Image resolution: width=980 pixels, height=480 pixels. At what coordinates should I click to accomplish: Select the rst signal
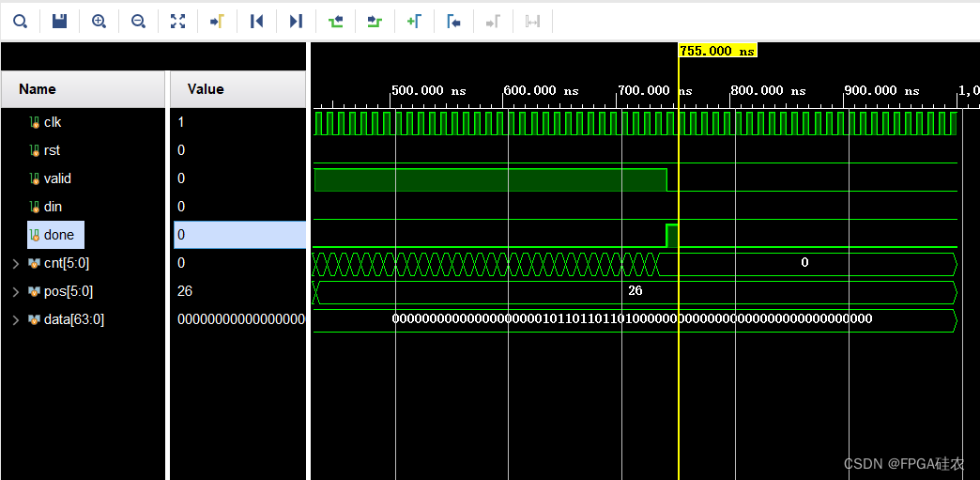[x=52, y=150]
